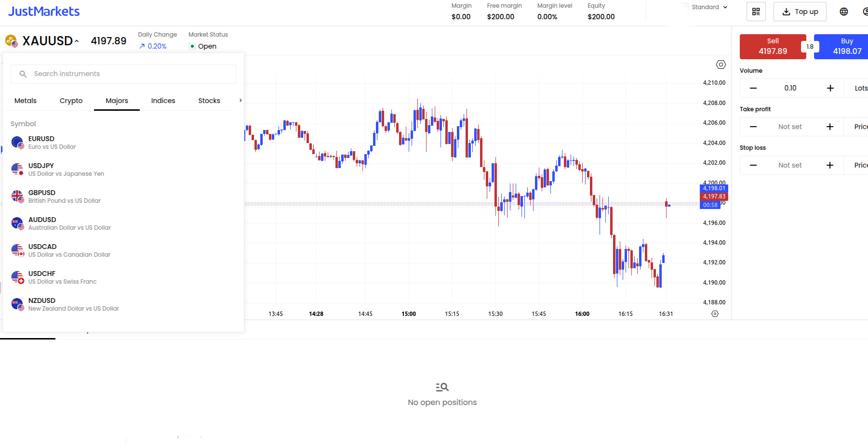Click the blue Buy 4198.07 button
The image size is (868, 444).
[x=847, y=46]
